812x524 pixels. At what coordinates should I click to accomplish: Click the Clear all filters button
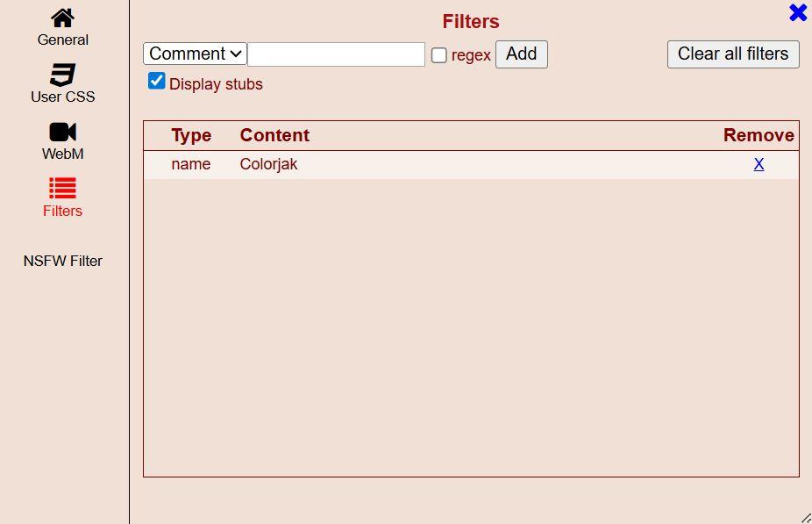(x=733, y=54)
